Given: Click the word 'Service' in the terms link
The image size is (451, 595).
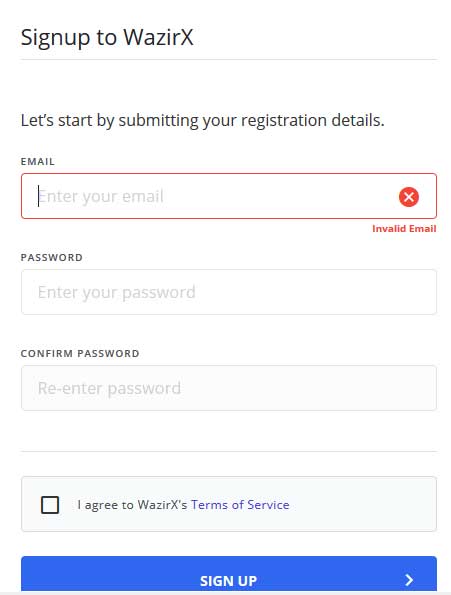Looking at the screenshot, I should tap(268, 505).
